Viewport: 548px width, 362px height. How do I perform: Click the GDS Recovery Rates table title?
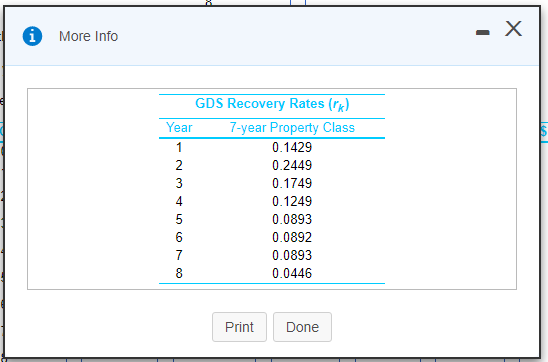pyautogui.click(x=272, y=104)
